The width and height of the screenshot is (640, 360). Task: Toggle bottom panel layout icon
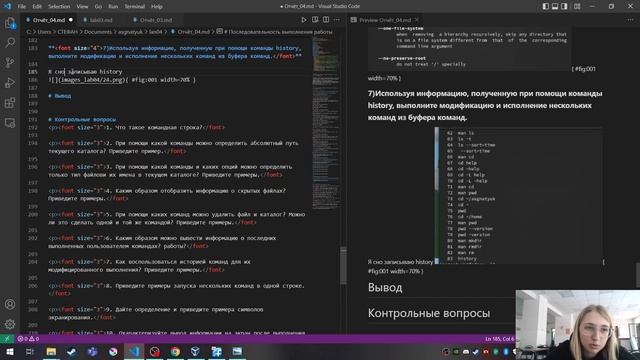click(x=555, y=6)
